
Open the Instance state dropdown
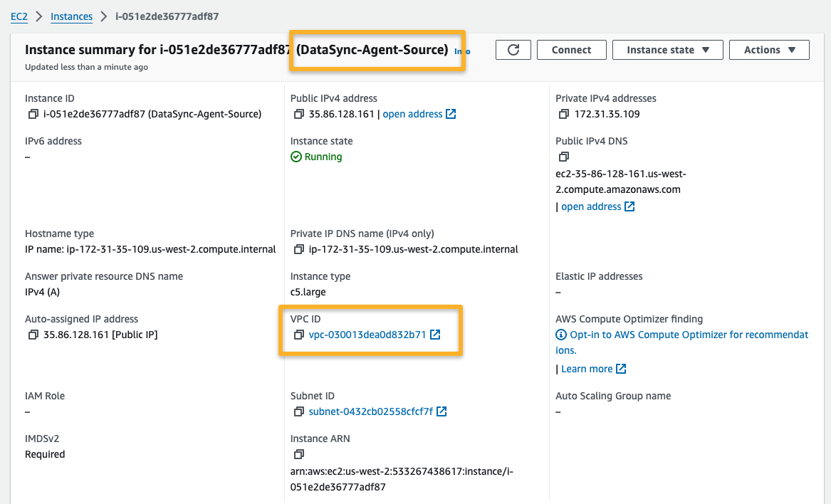click(667, 50)
